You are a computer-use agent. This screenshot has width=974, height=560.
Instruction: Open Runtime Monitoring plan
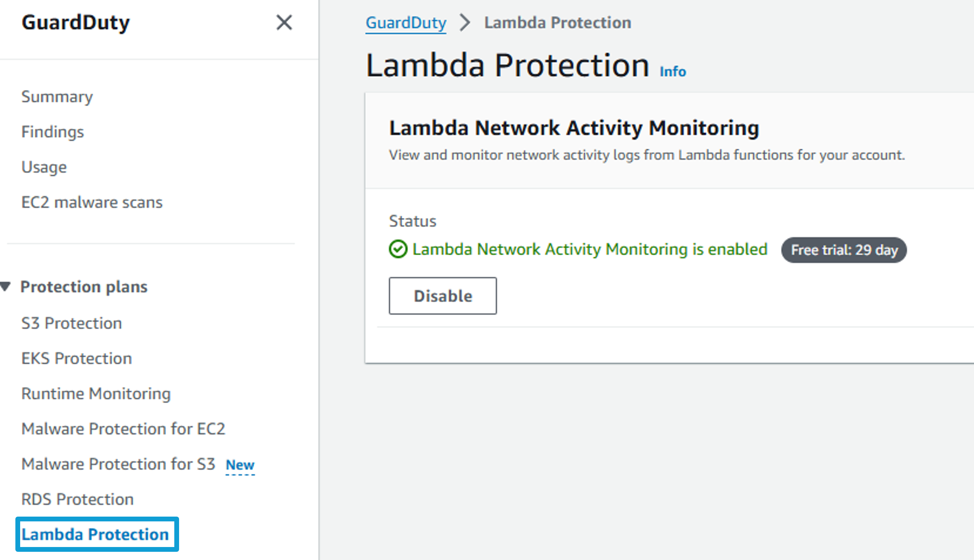click(x=96, y=394)
